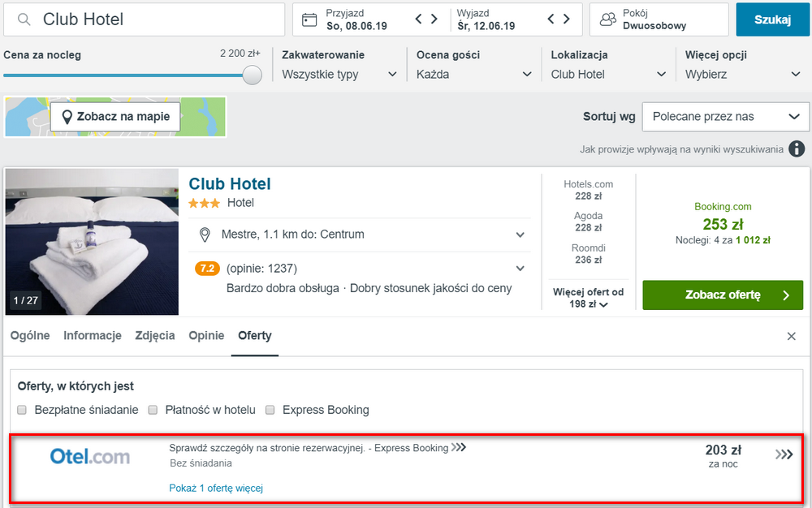Open commission info icon
Image resolution: width=812 pixels, height=508 pixels.
(797, 149)
